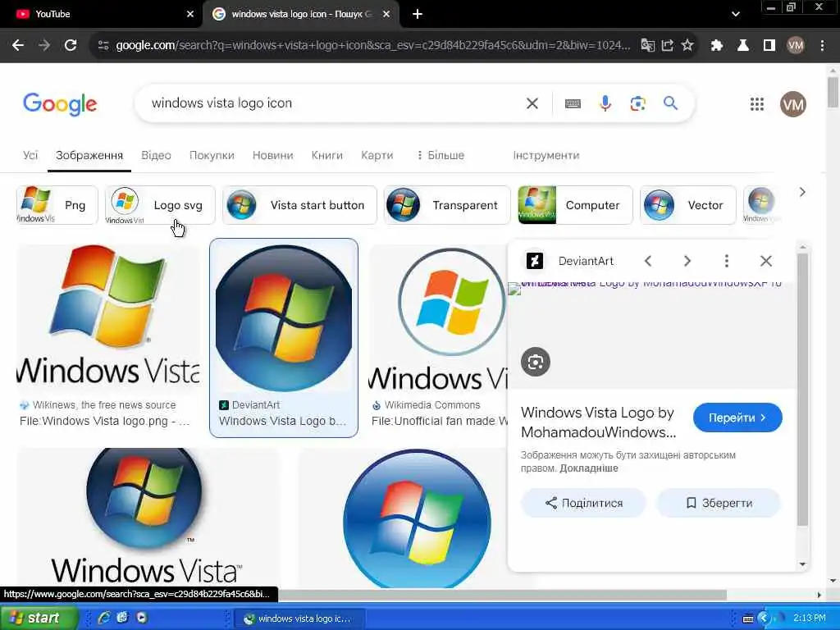840x630 pixels.
Task: Switch to the YouTube tab
Action: pos(102,15)
